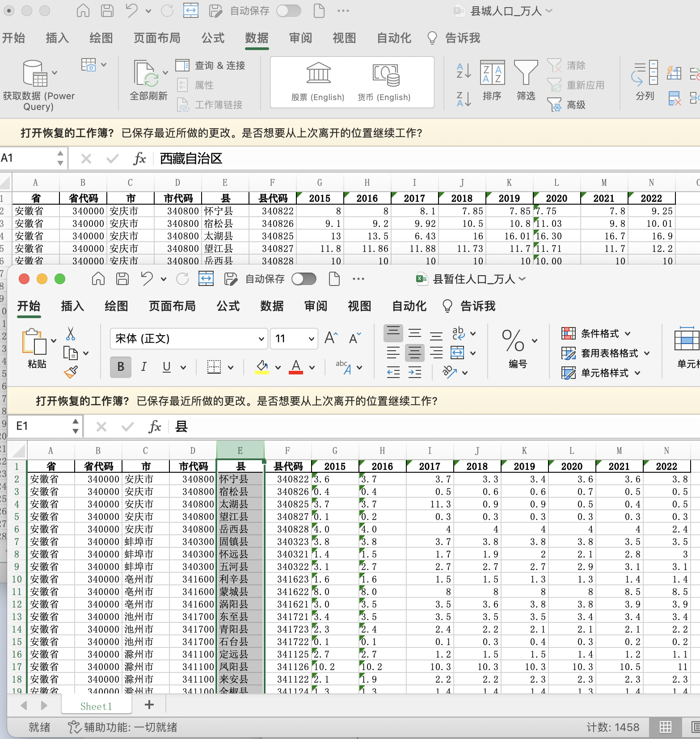Viewport: 700px width, 739px height.
Task: Click the center align text icon
Action: tap(414, 353)
